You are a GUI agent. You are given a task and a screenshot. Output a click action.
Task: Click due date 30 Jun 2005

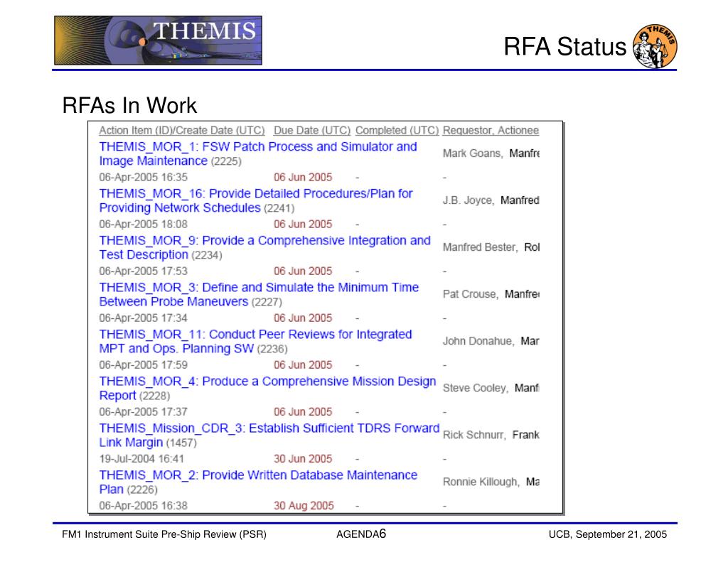click(303, 458)
